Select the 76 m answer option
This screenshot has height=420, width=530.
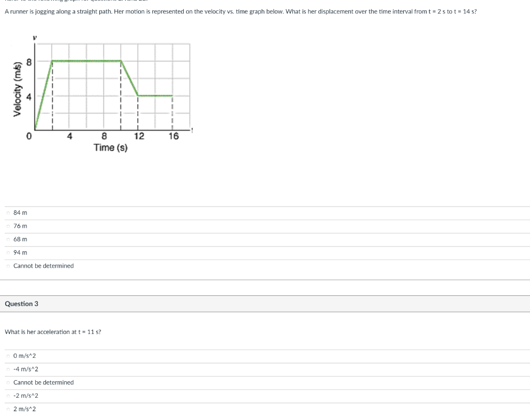pyautogui.click(x=8, y=226)
